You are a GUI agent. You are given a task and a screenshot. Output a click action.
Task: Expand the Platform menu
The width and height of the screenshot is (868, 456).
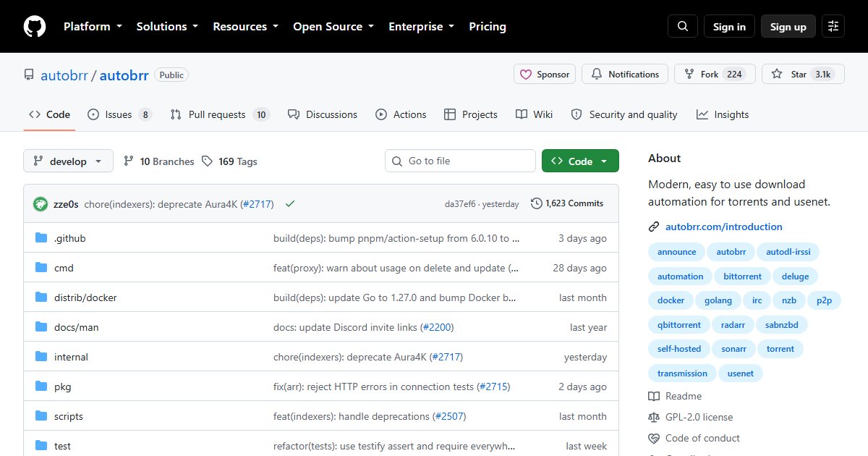93,27
